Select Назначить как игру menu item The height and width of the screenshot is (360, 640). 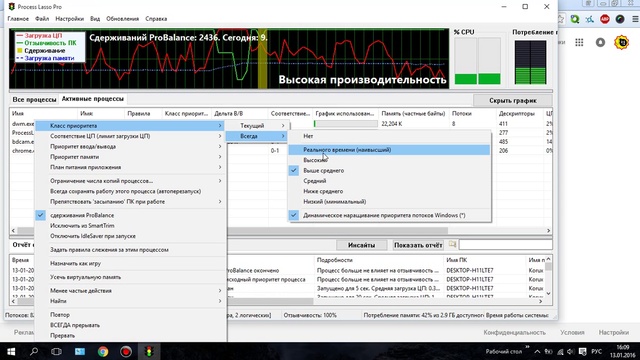coord(131,263)
